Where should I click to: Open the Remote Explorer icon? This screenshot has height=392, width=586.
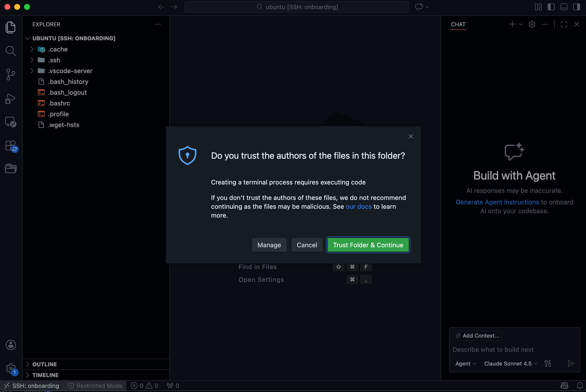coord(11,122)
